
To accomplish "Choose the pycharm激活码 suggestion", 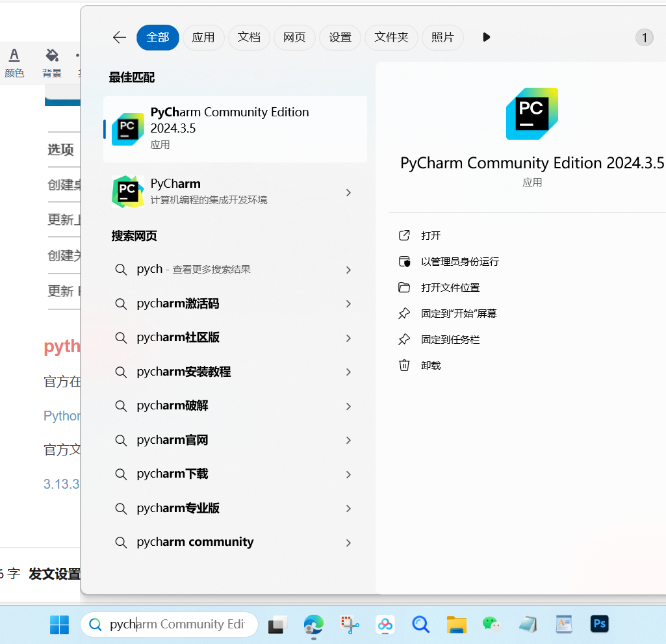I will (x=235, y=303).
